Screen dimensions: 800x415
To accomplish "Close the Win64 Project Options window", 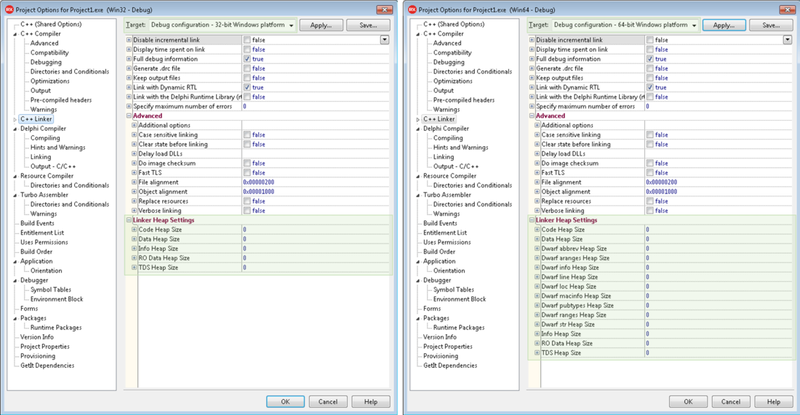I will [787, 10].
